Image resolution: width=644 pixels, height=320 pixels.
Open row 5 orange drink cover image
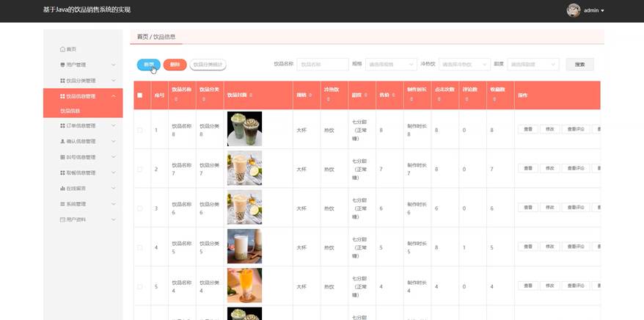point(244,285)
